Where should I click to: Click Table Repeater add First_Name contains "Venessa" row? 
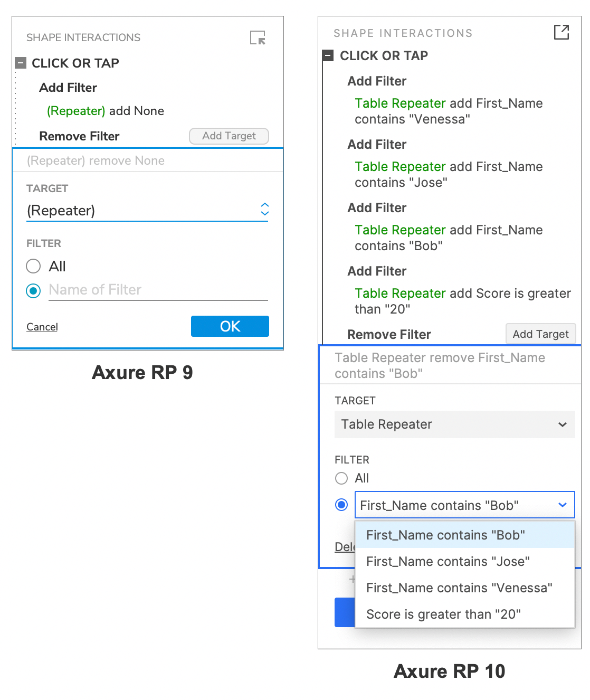pyautogui.click(x=449, y=111)
